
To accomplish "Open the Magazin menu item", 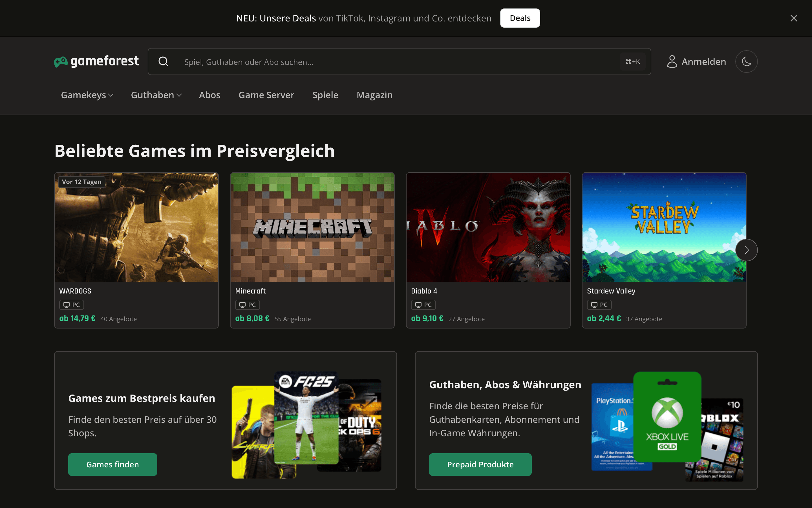I will (374, 95).
